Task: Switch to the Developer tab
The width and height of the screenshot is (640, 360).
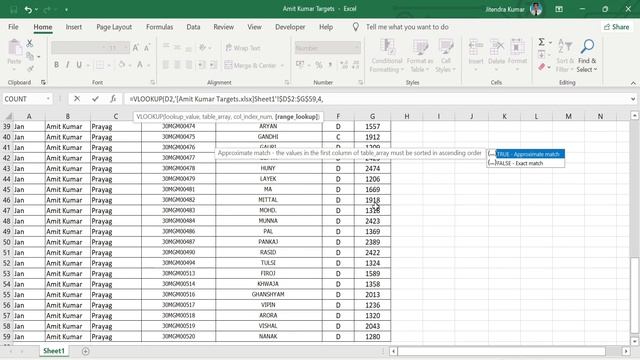Action: pos(290,27)
